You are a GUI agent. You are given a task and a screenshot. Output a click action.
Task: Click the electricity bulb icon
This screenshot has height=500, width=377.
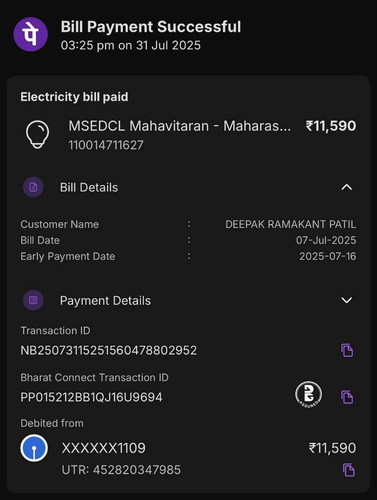[38, 134]
